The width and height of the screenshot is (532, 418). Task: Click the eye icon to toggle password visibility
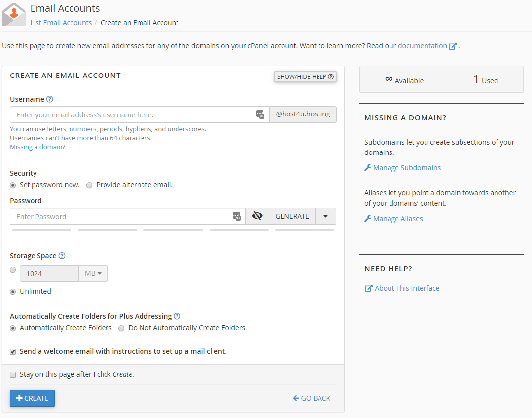[x=257, y=216]
